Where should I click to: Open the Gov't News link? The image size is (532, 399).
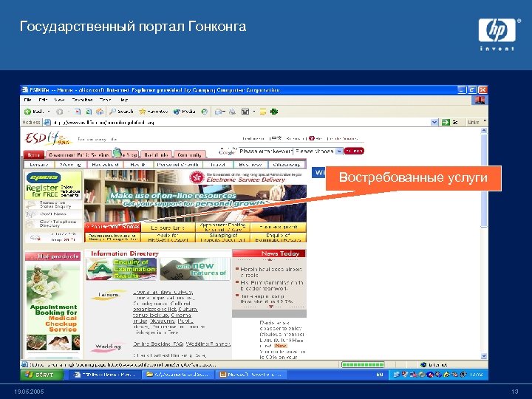click(53, 214)
